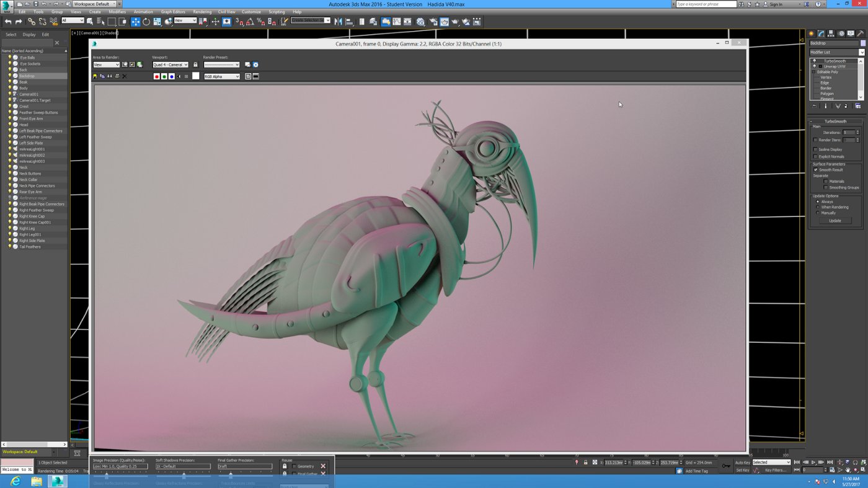
Task: Toggle Display Alpha Channel icon
Action: [179, 76]
